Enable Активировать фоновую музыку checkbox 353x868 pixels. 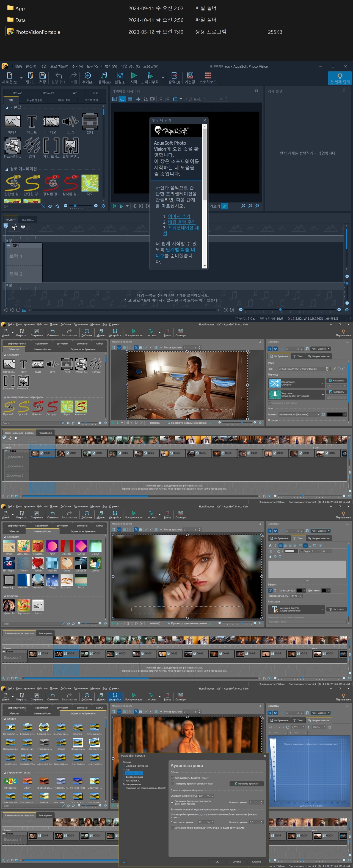[173, 778]
